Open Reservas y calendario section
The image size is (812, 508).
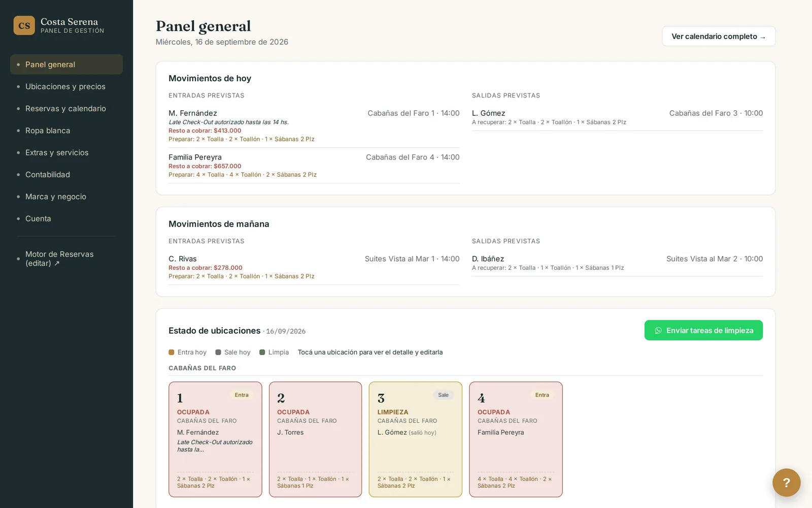(66, 109)
